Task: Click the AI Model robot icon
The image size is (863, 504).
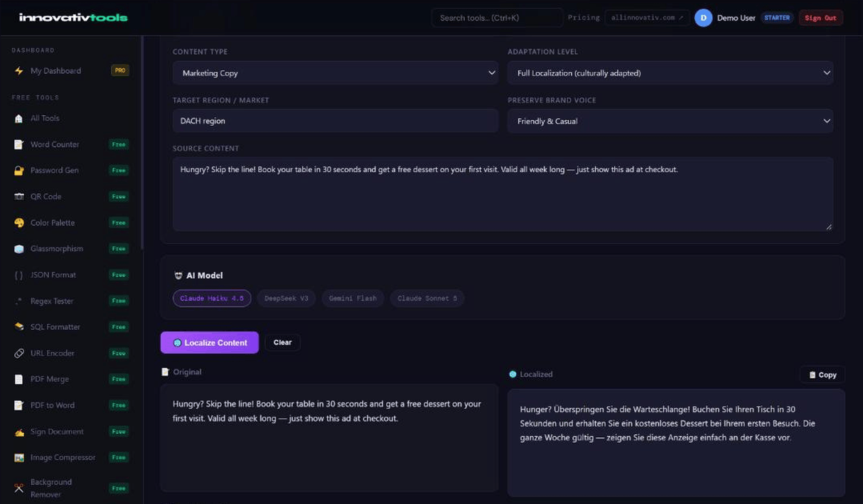Action: click(x=178, y=276)
